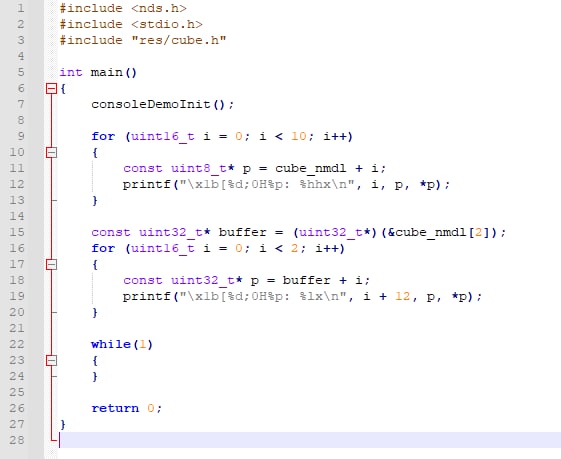Click the number "10" in the first loop
The image size is (561, 459).
click(298, 136)
